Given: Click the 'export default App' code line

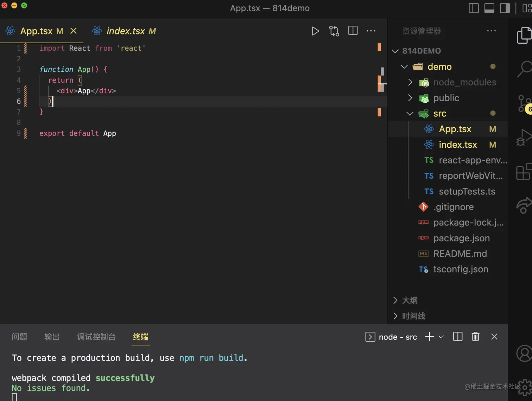Looking at the screenshot, I should tap(78, 133).
